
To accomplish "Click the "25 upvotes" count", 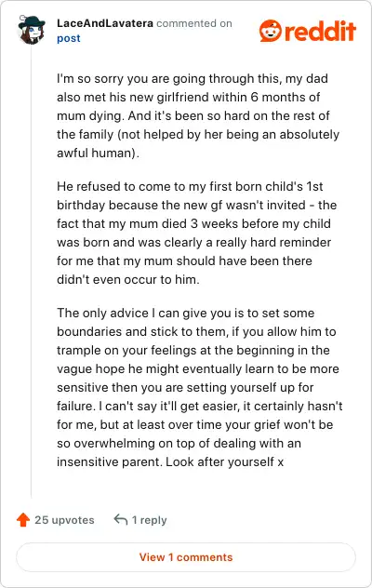I will pyautogui.click(x=64, y=520).
